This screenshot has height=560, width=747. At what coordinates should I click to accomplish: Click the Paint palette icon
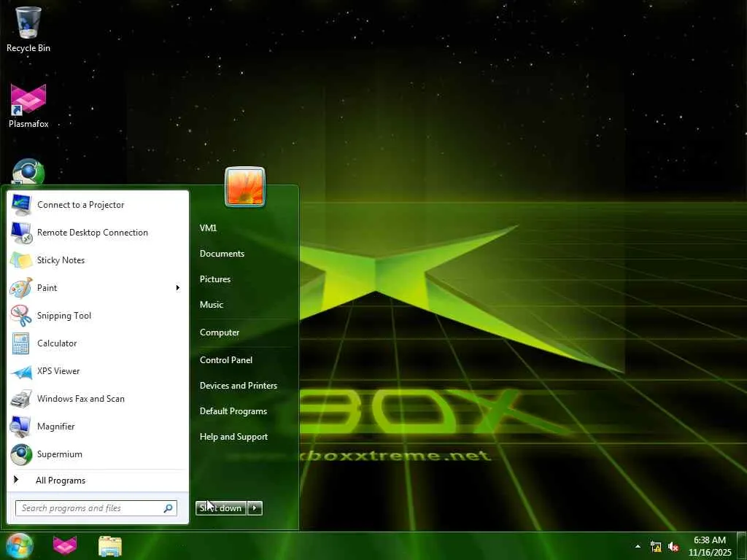(x=21, y=287)
